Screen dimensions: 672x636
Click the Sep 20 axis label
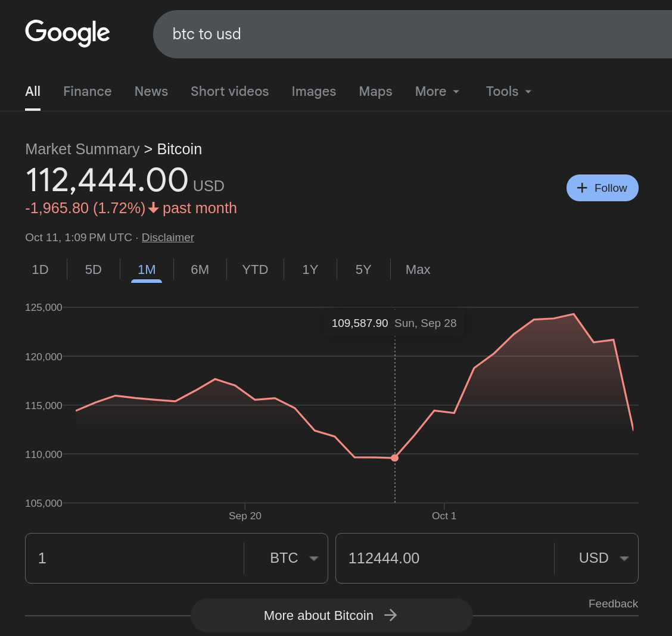click(245, 516)
